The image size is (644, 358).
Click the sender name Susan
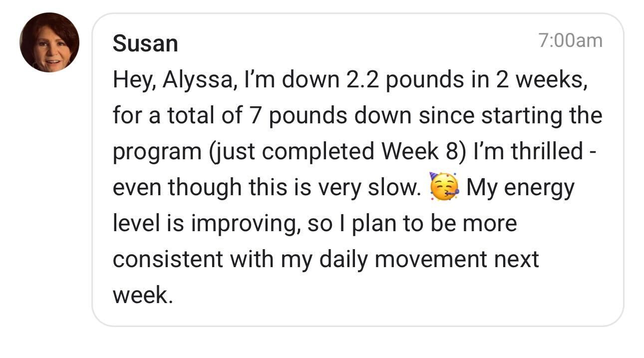(x=145, y=43)
